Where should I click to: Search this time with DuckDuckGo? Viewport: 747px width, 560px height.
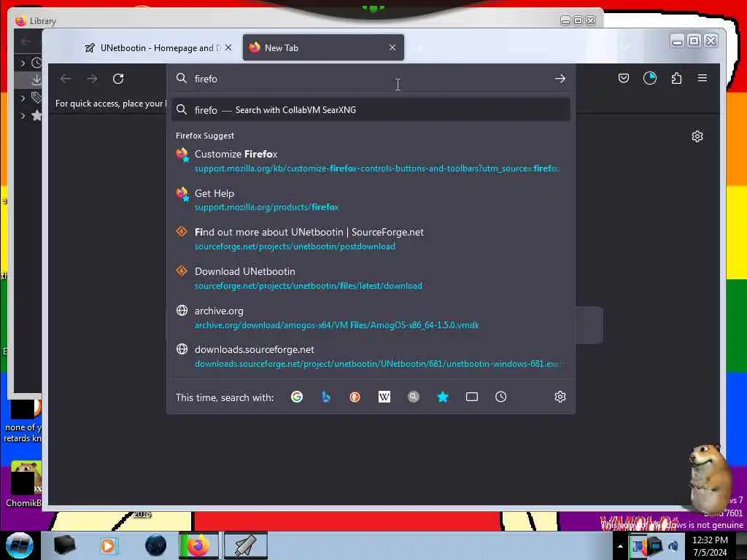tap(355, 397)
